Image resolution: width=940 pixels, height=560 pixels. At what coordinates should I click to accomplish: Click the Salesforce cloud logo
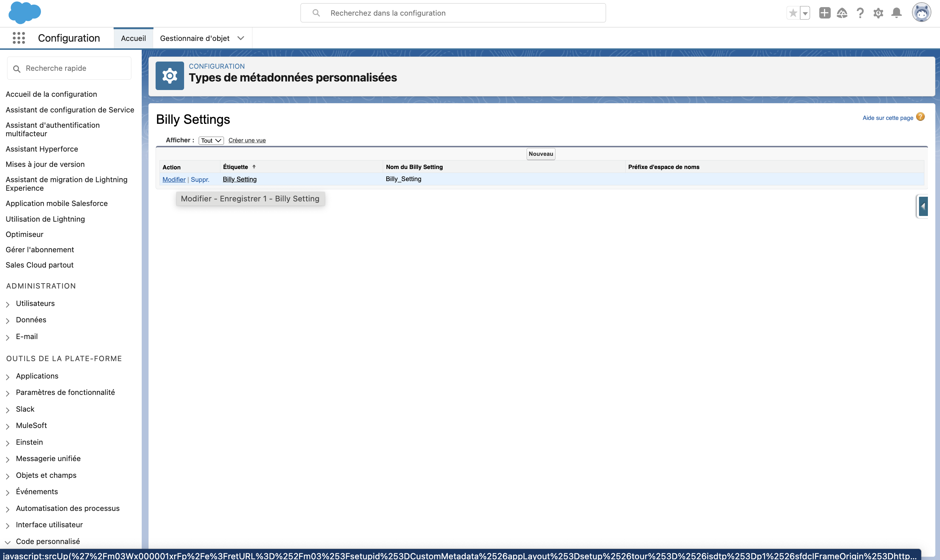25,12
